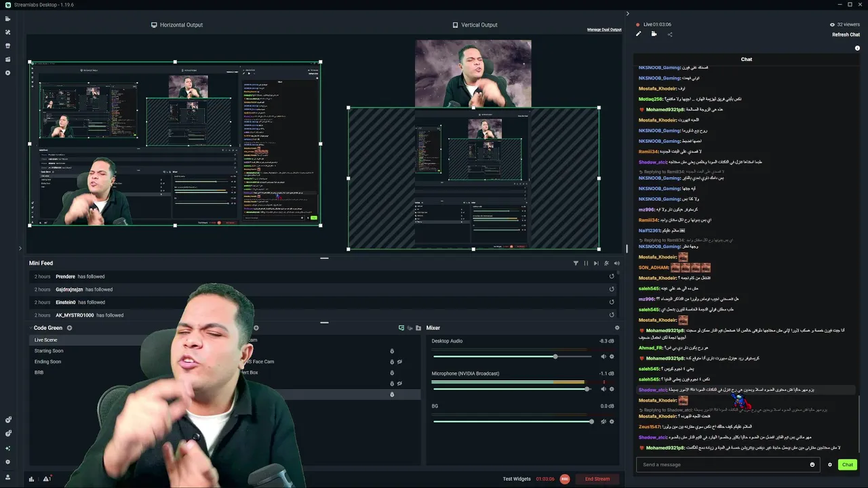
Task: Replay the Einstein0 has followed alert
Action: tap(612, 302)
